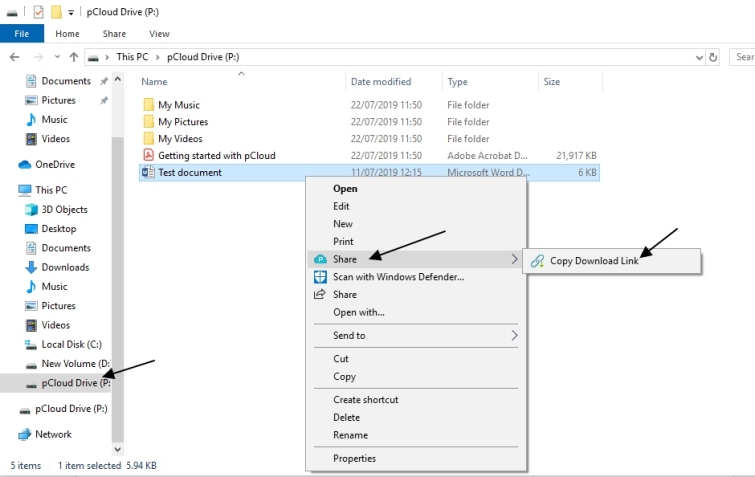
Task: Click pCloud Drive (P:) in address path
Action: click(x=203, y=57)
